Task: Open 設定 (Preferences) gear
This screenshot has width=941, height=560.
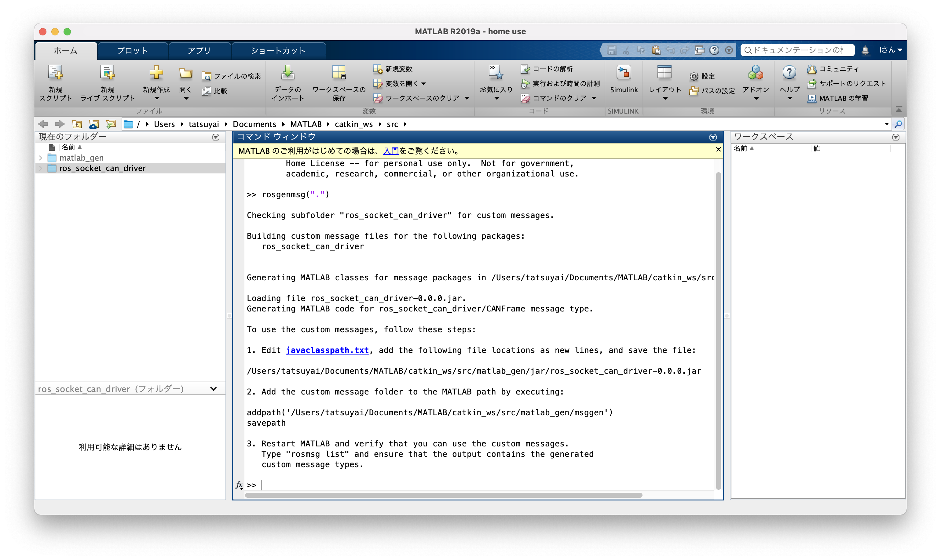Action: point(702,76)
